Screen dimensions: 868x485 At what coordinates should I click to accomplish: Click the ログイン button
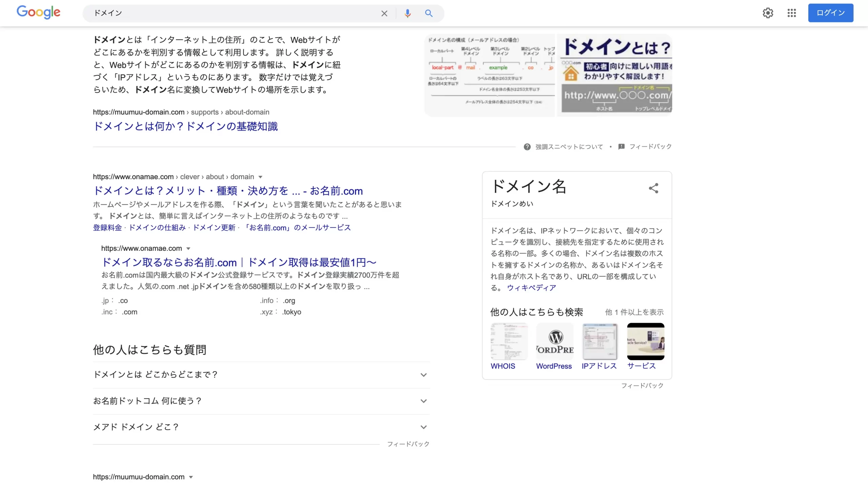831,13
